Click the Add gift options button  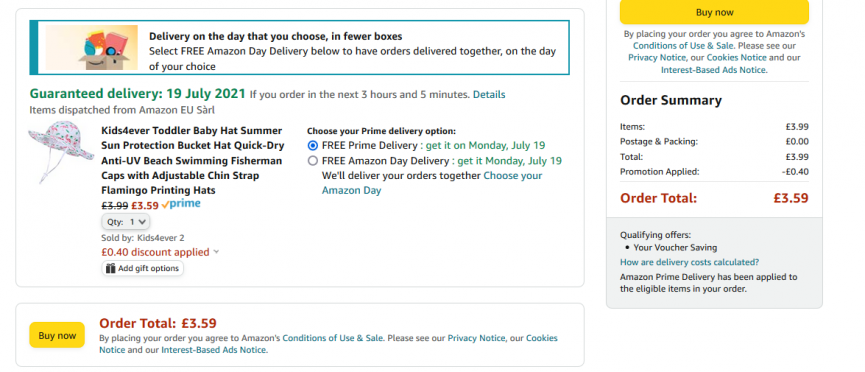pyautogui.click(x=142, y=269)
